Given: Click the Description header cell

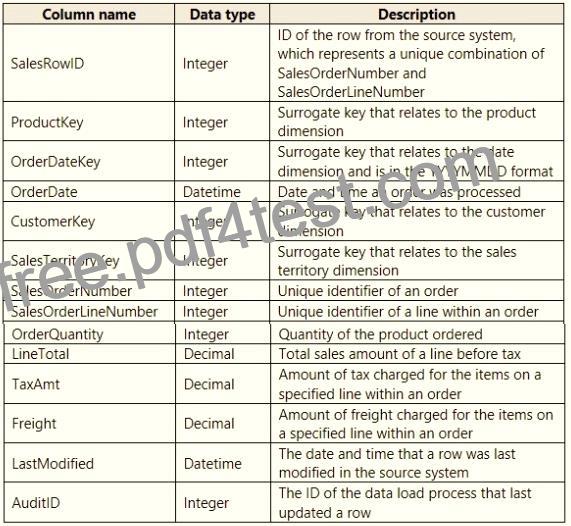Looking at the screenshot, I should coord(417,15).
